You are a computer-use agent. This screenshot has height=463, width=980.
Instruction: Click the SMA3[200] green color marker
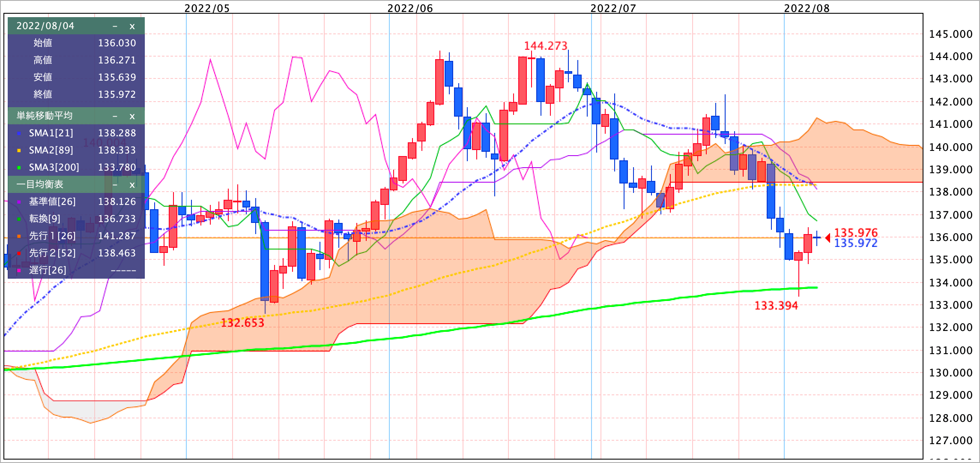point(19,168)
